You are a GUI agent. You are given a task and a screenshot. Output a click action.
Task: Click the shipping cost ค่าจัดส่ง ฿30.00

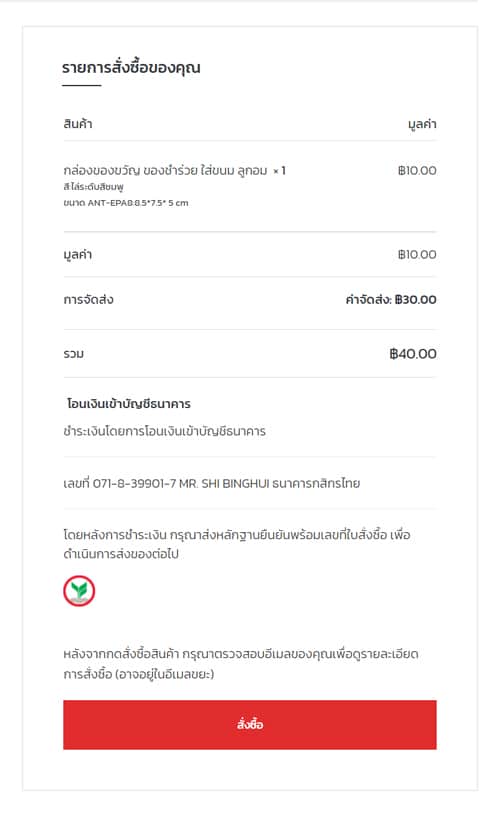(391, 299)
